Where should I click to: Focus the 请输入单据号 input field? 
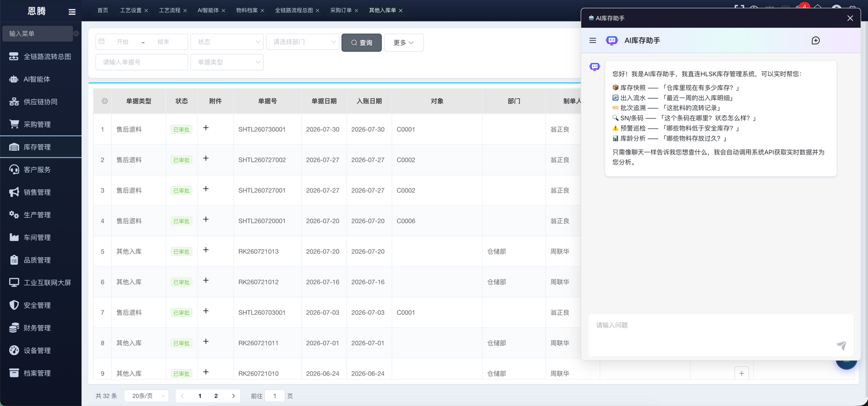(142, 62)
